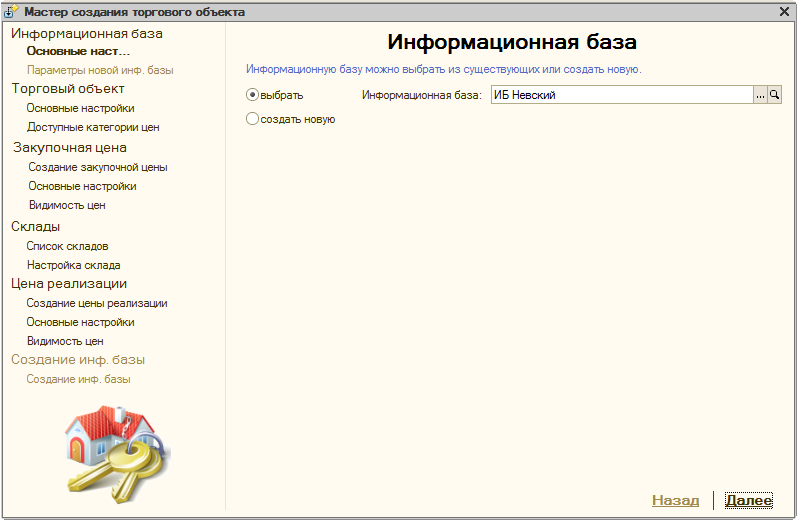Select Основные настройки under Цена реализации
Screen dimensions: 797x520
click(80, 322)
